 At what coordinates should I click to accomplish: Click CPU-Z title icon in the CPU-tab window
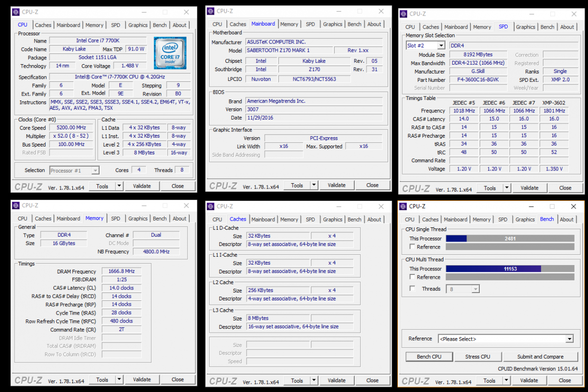[x=16, y=12]
